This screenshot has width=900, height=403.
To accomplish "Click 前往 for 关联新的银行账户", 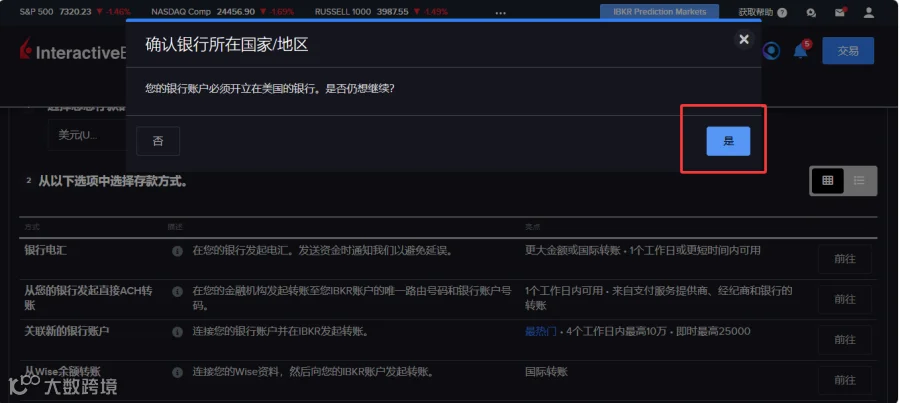I will (x=844, y=340).
